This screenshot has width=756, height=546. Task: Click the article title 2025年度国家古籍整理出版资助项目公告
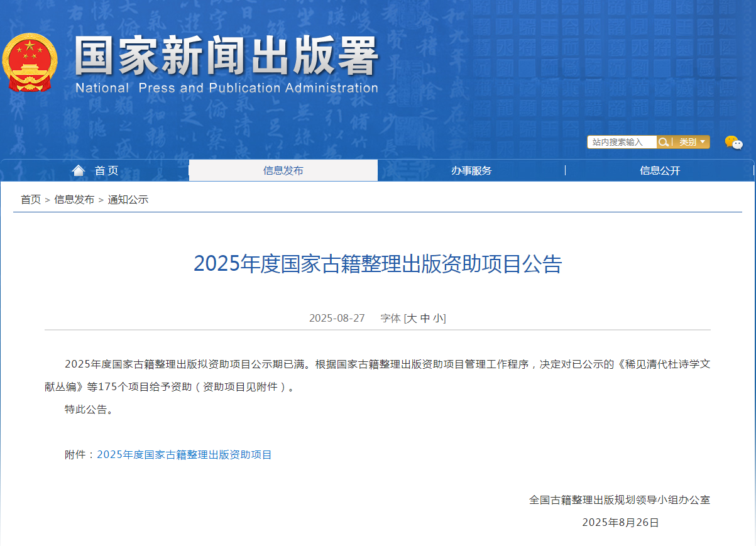pos(377,264)
